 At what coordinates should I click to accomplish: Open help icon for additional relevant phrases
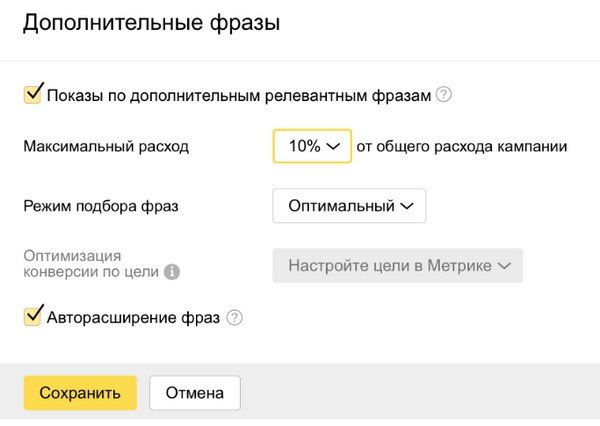pyautogui.click(x=444, y=94)
